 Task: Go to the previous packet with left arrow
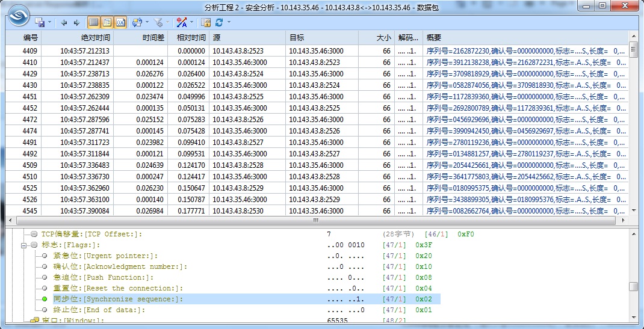pos(64,22)
